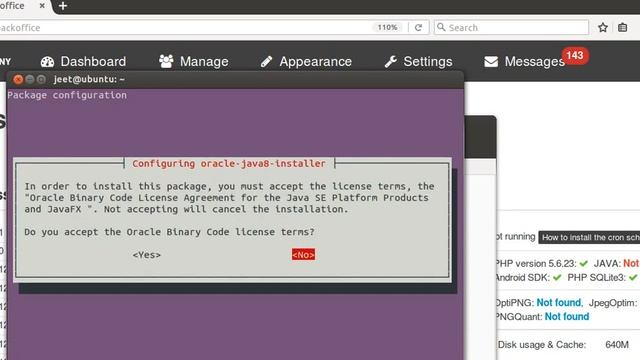Click the Settings wrench icon
This screenshot has width=640, height=360.
(390, 62)
